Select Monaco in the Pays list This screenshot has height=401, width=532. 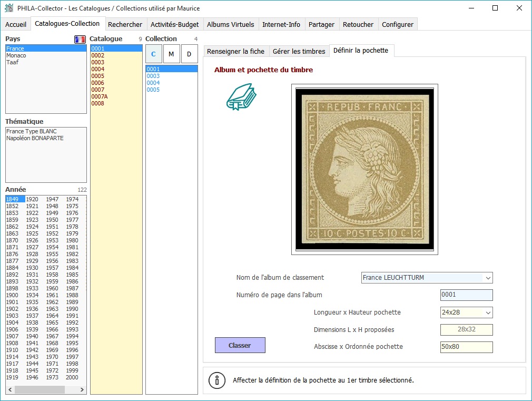click(x=46, y=55)
